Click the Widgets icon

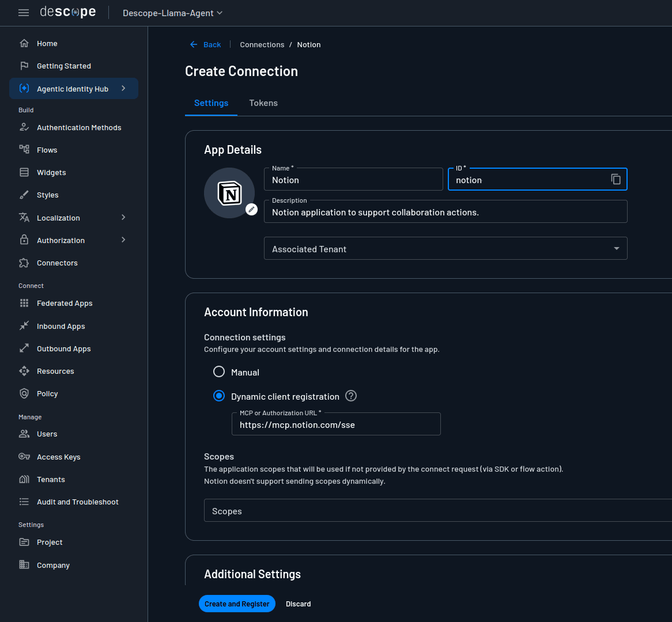[24, 172]
